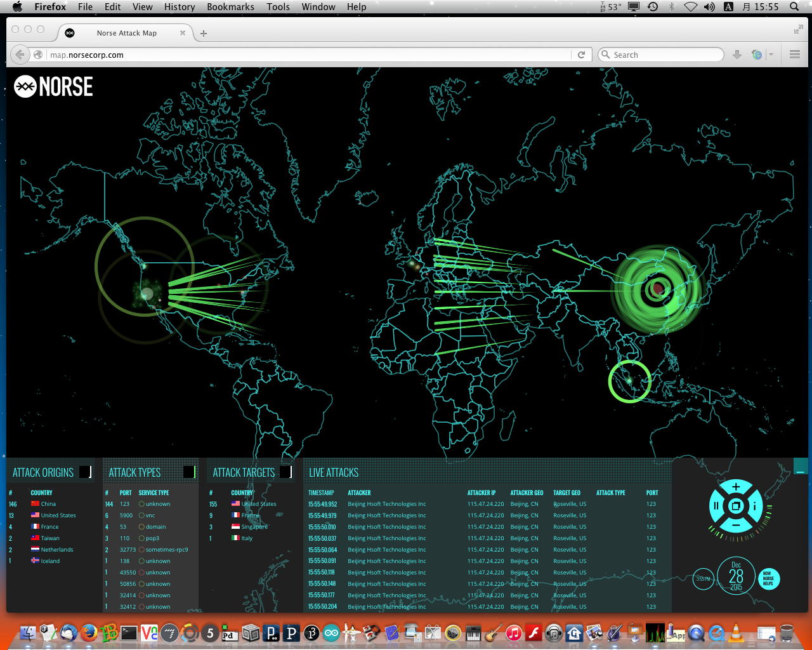Zoom out with the minus control
The width and height of the screenshot is (812, 650).
click(735, 525)
